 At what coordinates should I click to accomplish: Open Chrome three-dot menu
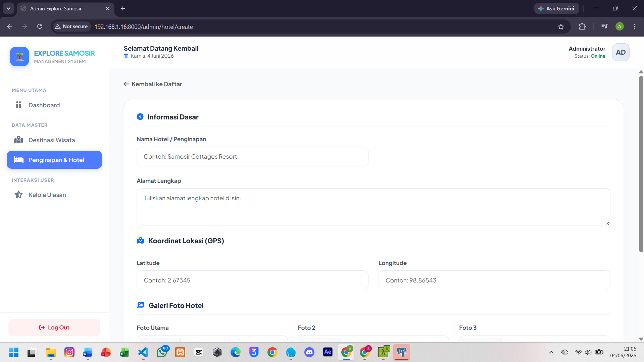coord(635,27)
